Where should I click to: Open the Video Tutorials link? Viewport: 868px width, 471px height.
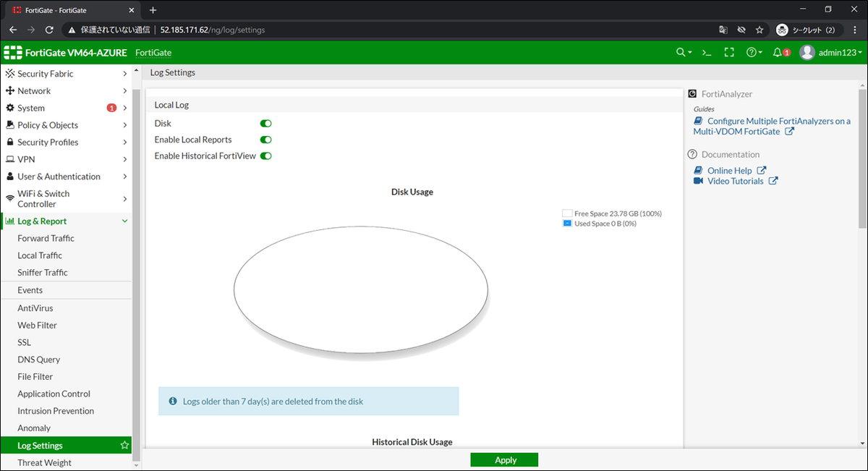coord(735,181)
